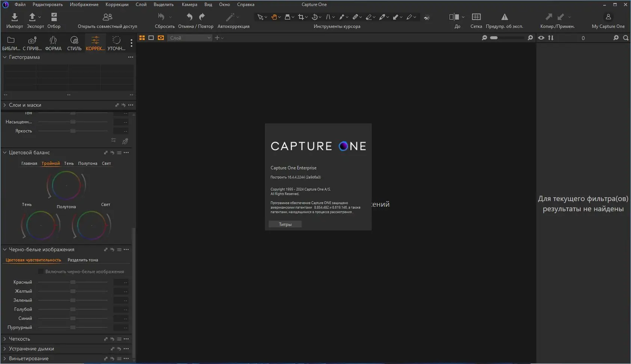The image size is (631, 364).
Task: Click the Credits (Титры) button
Action: 285,224
